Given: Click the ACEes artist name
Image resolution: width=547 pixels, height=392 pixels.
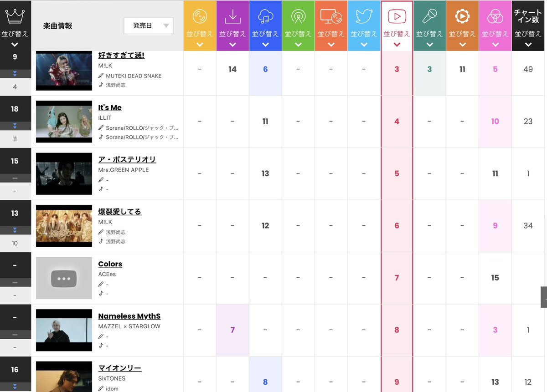Looking at the screenshot, I should coord(108,274).
